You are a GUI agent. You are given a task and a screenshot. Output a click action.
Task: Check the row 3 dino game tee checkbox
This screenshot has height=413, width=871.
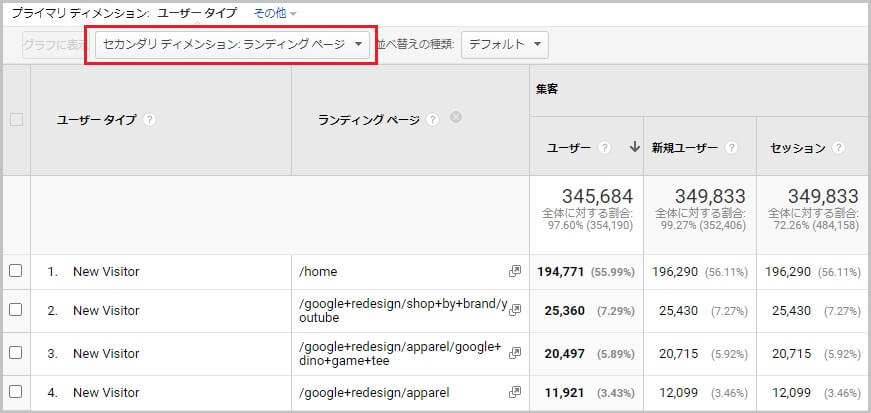tap(16, 352)
